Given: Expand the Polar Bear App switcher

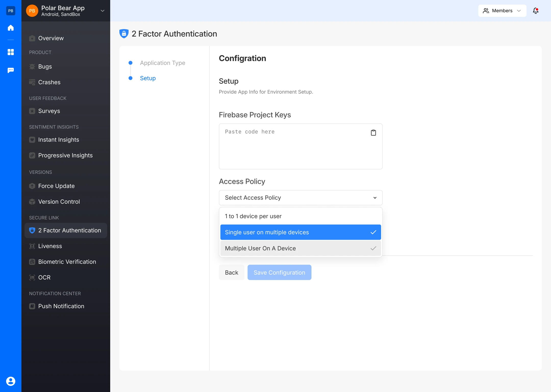Looking at the screenshot, I should point(102,11).
